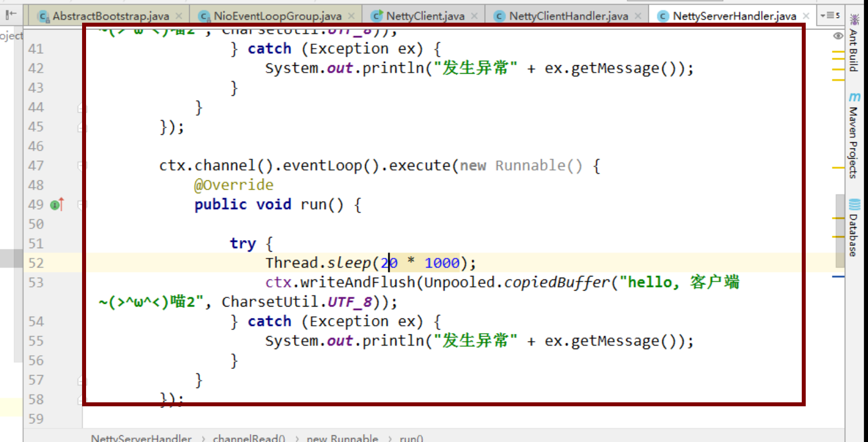Click the catch keyword on line 54

click(269, 321)
